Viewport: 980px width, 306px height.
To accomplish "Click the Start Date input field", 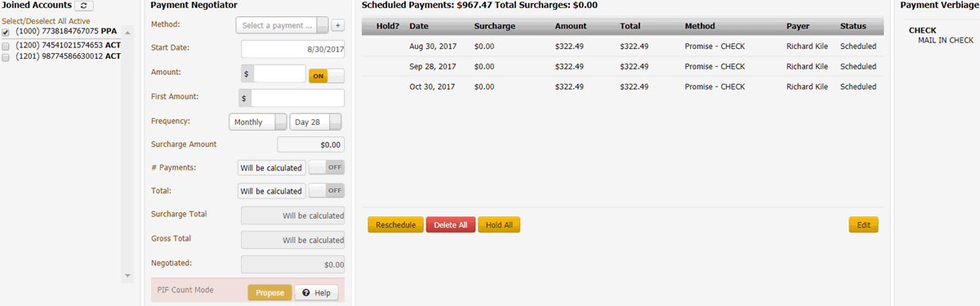I will (292, 50).
